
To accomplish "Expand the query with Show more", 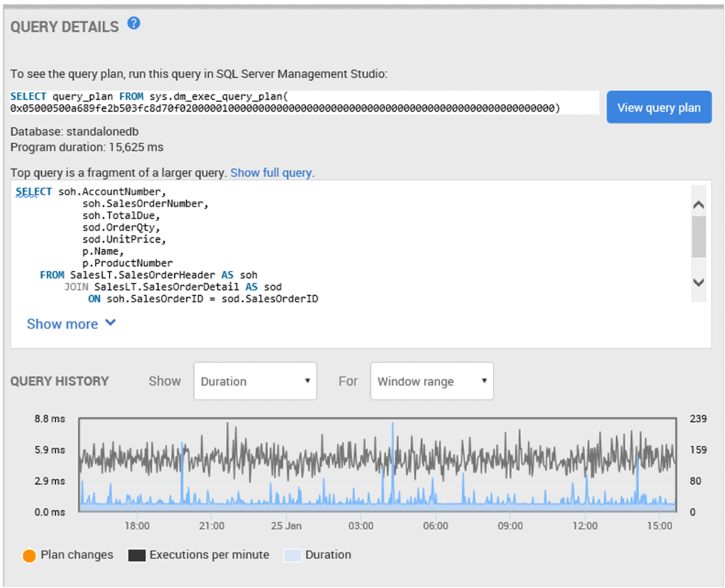I will click(x=62, y=323).
